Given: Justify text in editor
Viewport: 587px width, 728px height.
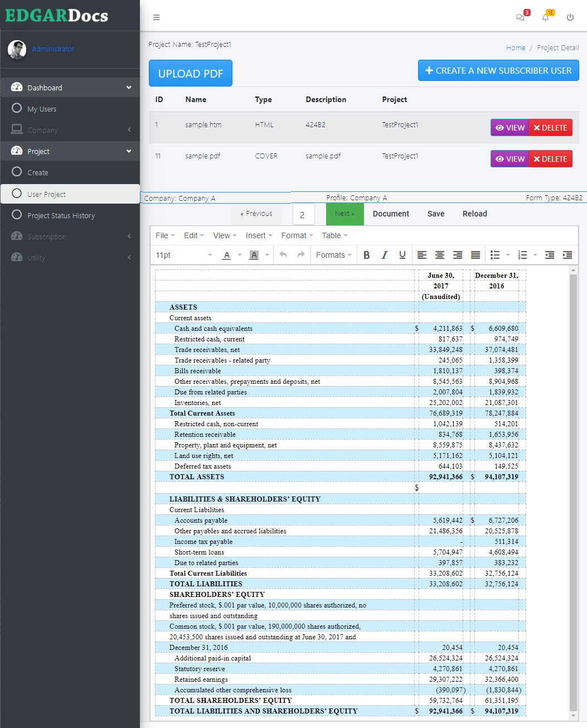Looking at the screenshot, I should (x=476, y=255).
